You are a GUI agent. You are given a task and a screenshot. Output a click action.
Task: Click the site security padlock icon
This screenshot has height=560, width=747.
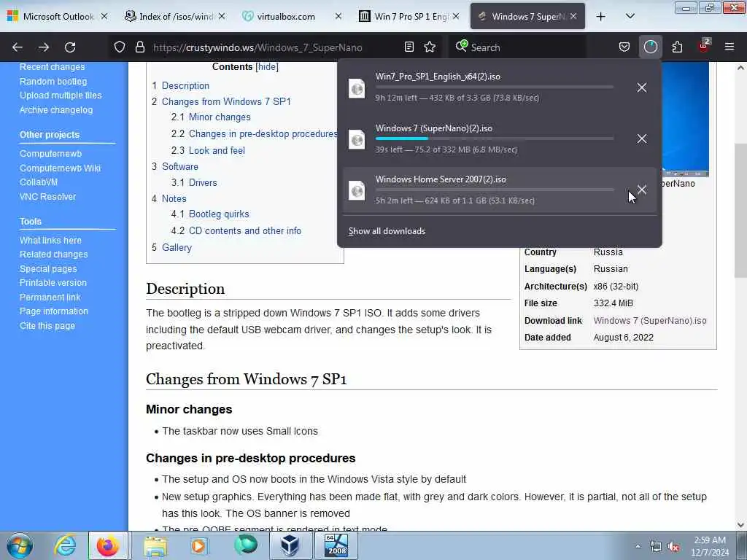[139, 47]
